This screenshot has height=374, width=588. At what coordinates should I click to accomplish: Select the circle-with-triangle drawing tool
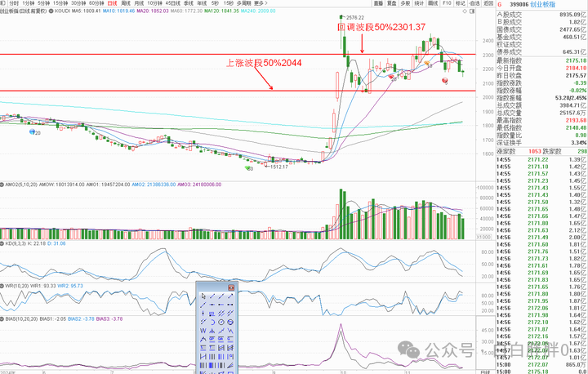tap(230, 322)
